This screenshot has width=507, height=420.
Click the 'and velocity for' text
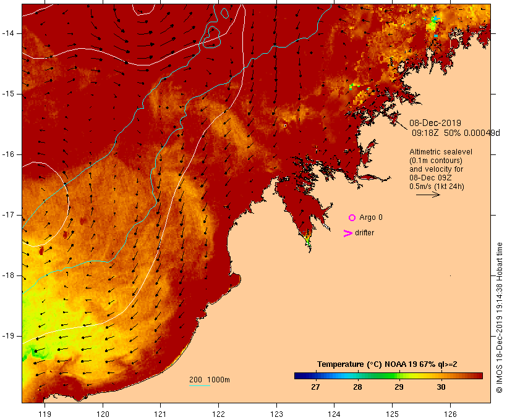coord(436,169)
